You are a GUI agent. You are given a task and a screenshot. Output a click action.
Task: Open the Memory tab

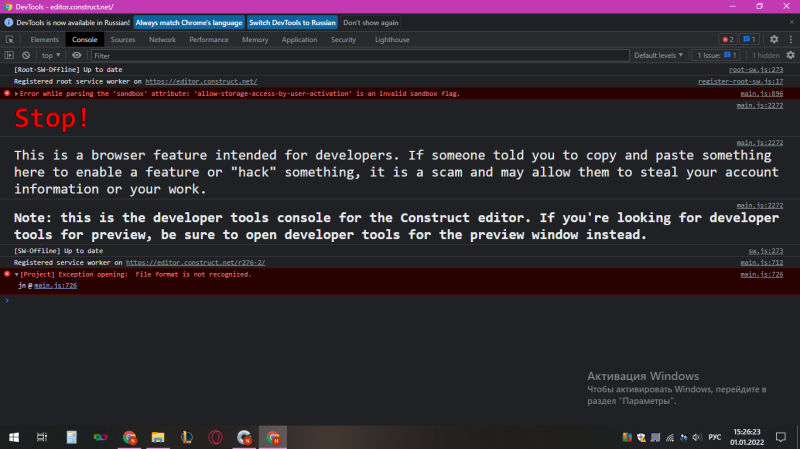point(255,39)
